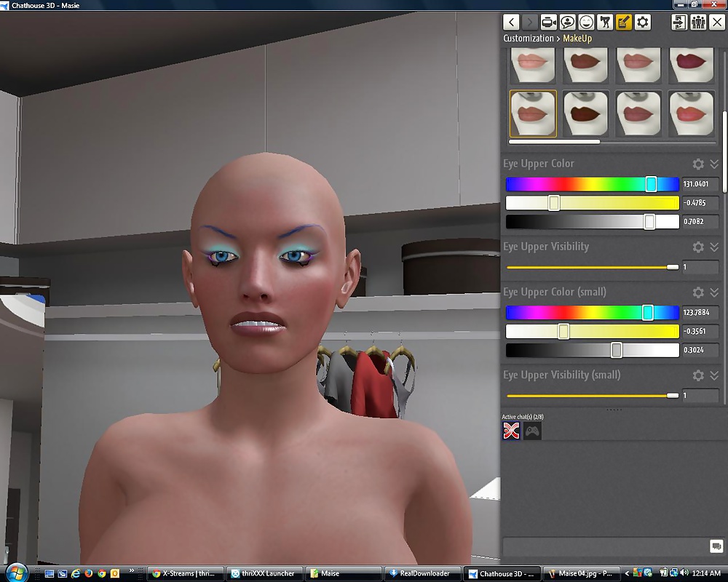
Task: Collapse the Eye Upper Visibility section chevron
Action: tap(714, 247)
